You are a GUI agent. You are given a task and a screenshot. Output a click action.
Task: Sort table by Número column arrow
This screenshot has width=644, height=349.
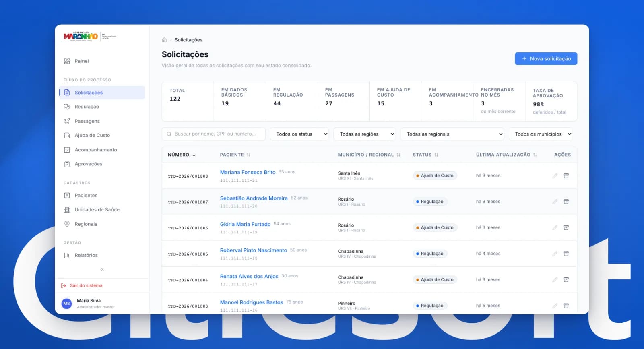(x=194, y=155)
